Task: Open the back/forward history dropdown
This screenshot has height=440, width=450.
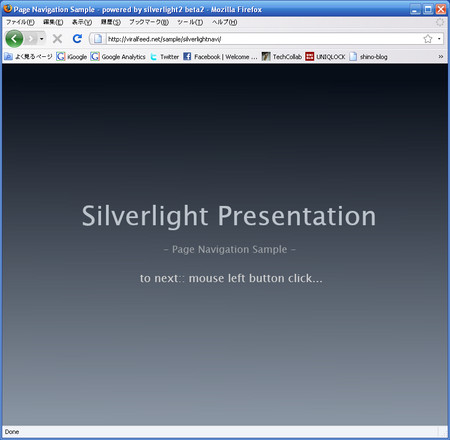Action: click(x=42, y=39)
